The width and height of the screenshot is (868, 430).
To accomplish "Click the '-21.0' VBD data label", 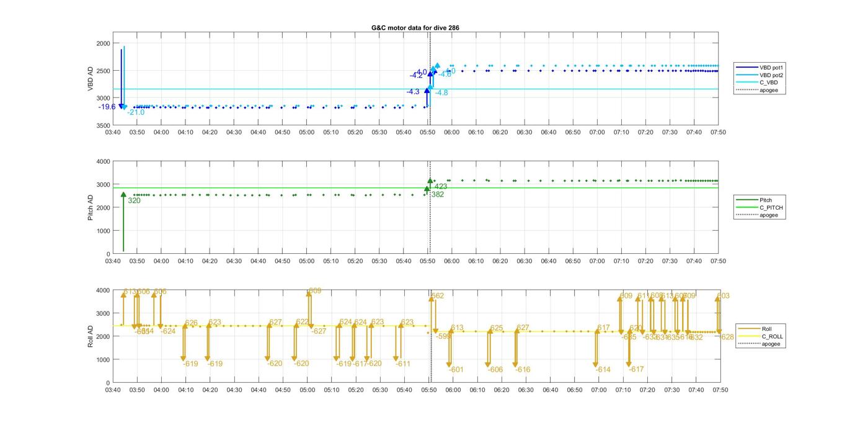I will pos(136,112).
